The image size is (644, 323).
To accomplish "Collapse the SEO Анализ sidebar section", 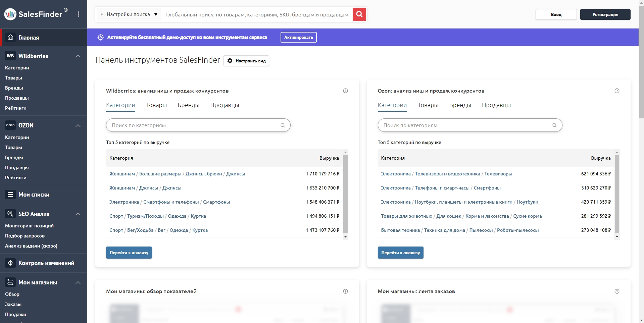I will [78, 214].
